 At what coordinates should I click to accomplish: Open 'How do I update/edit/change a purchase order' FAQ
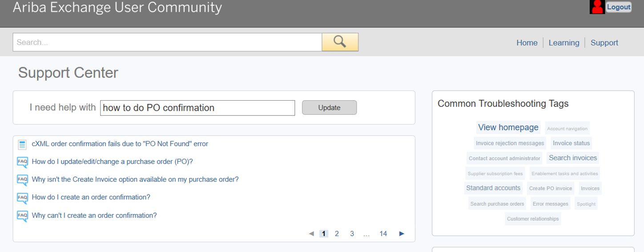point(113,162)
